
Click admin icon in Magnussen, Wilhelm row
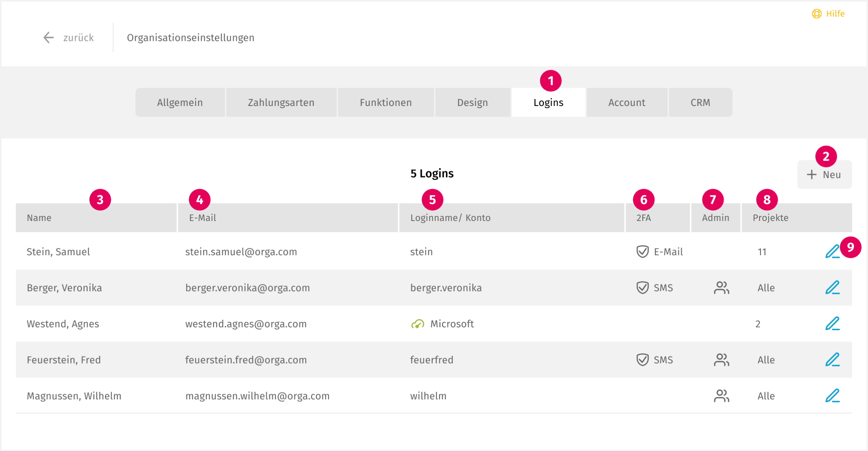pos(721,396)
